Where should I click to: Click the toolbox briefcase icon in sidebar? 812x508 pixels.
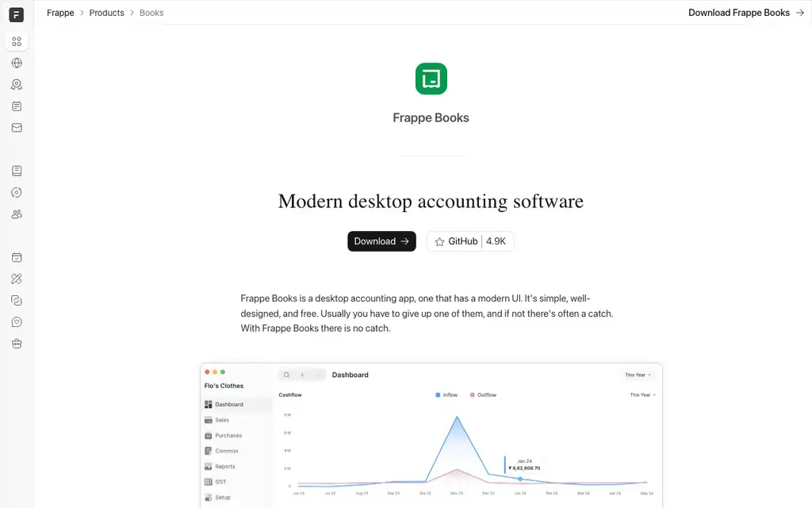click(17, 344)
